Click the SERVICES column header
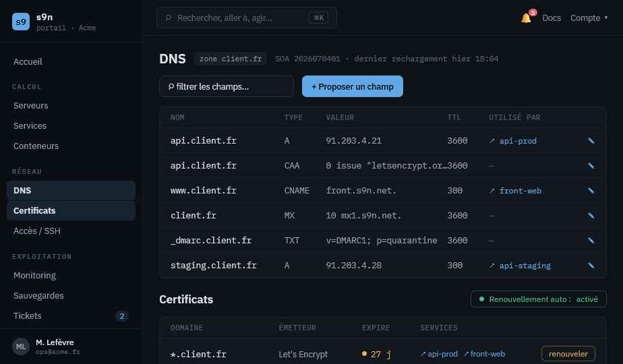Image resolution: width=623 pixels, height=364 pixels. pos(439,328)
